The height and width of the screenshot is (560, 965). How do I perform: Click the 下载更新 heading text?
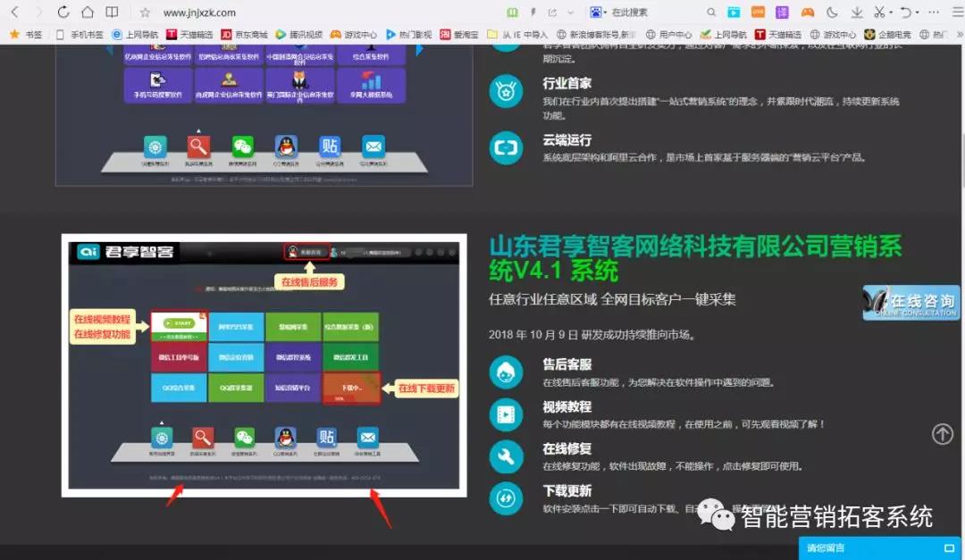566,490
